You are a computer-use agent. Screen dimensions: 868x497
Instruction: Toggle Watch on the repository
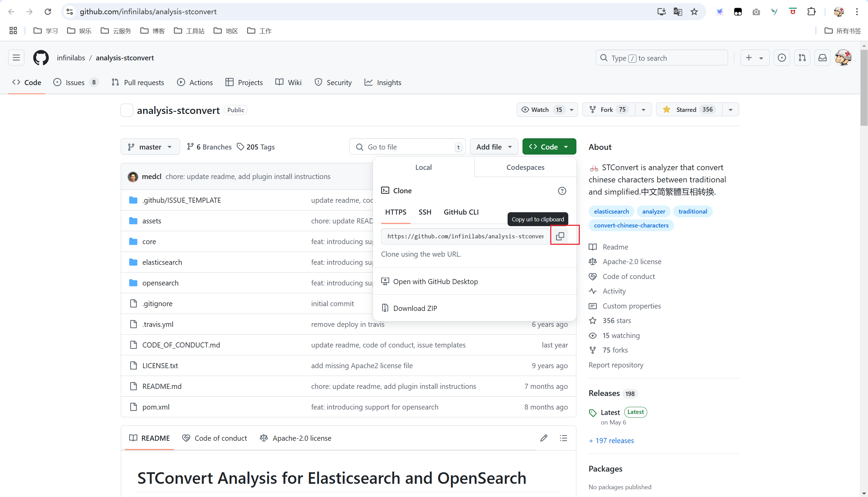click(x=540, y=110)
